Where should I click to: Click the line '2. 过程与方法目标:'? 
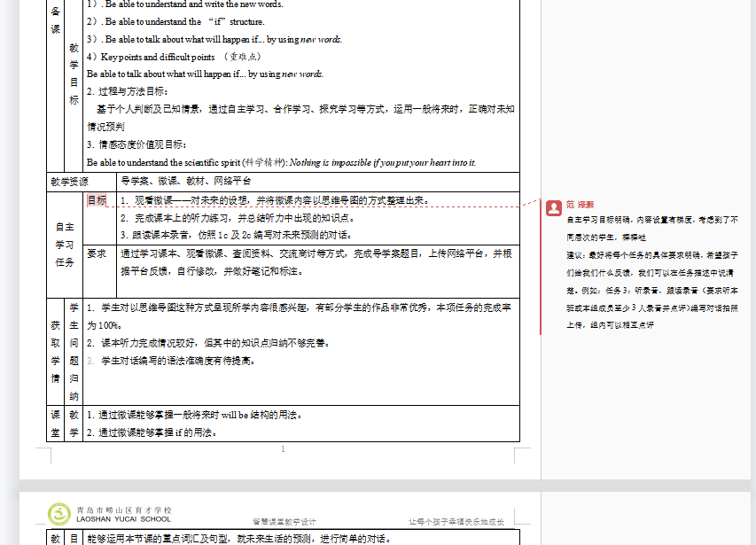[x=128, y=91]
